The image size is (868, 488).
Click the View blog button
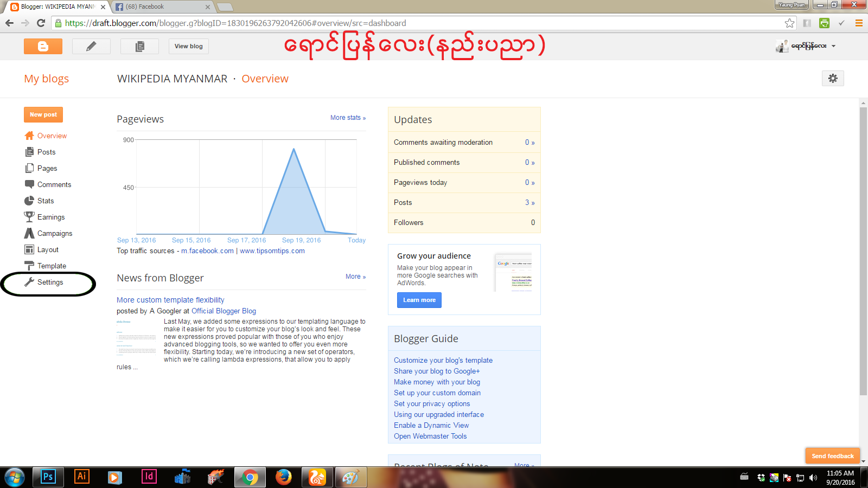coord(189,46)
